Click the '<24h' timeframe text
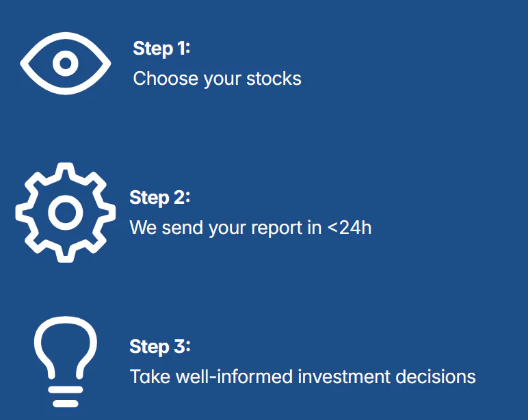Image resolution: width=528 pixels, height=420 pixels. pyautogui.click(x=349, y=228)
